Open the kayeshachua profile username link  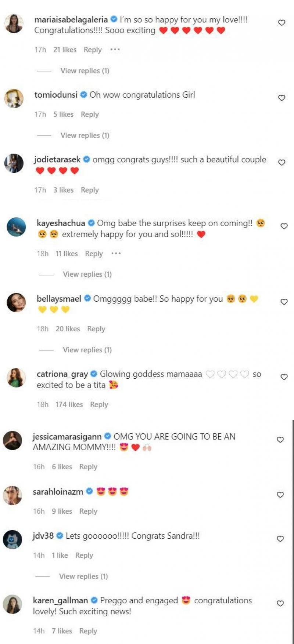pyautogui.click(x=61, y=223)
